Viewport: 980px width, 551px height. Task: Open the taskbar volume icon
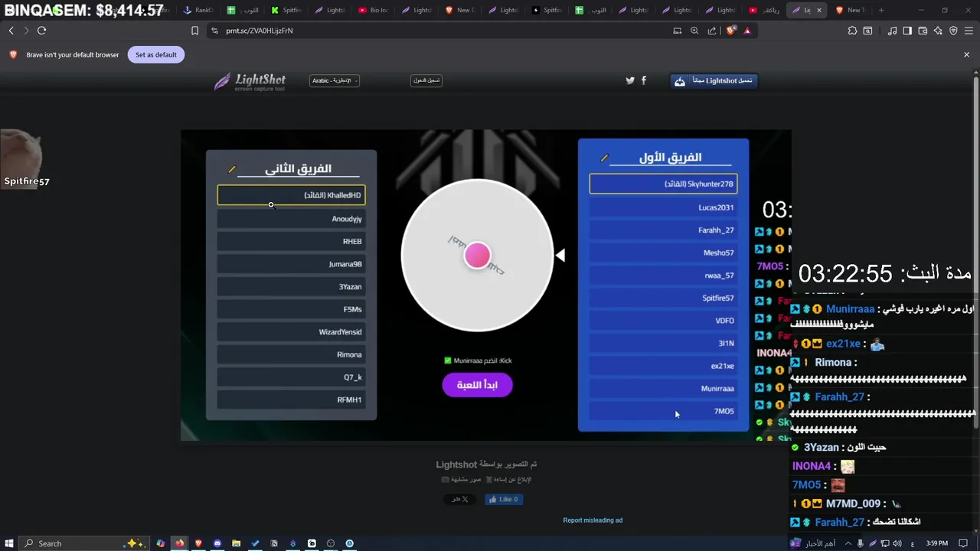pyautogui.click(x=898, y=543)
